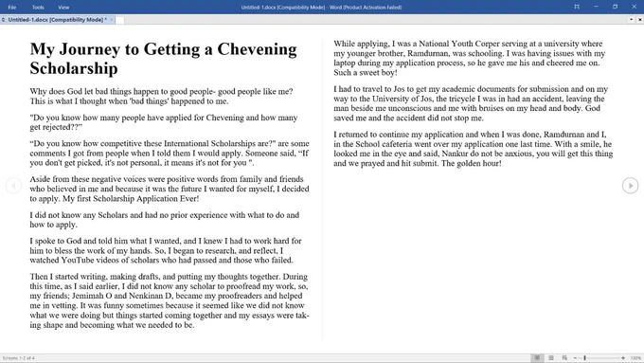Click the paragraph starting 'Then I started writing, making drafts'
Viewport: 644px width, 363px height.
click(170, 300)
